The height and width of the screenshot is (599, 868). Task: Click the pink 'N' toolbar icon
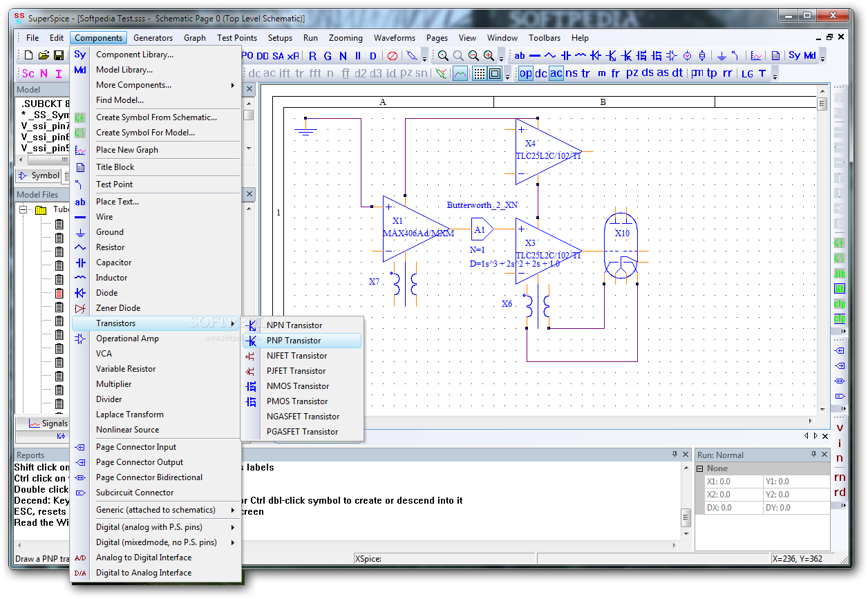(x=44, y=73)
